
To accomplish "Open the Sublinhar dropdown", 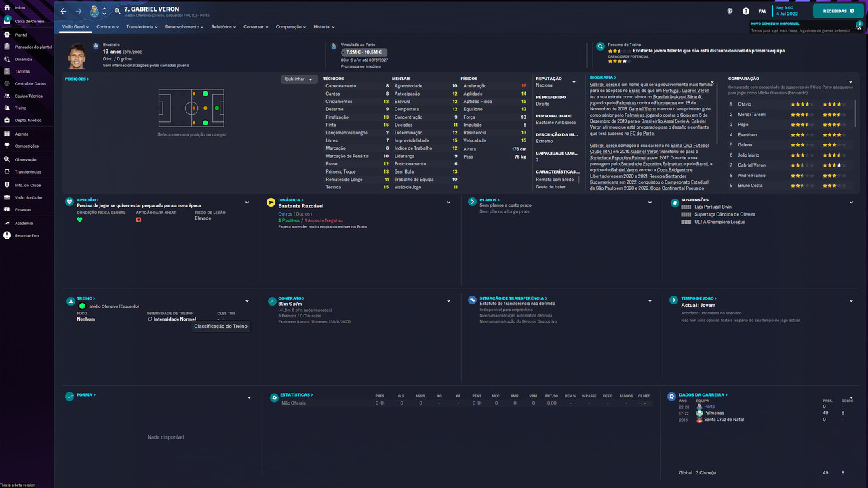I will click(x=299, y=79).
